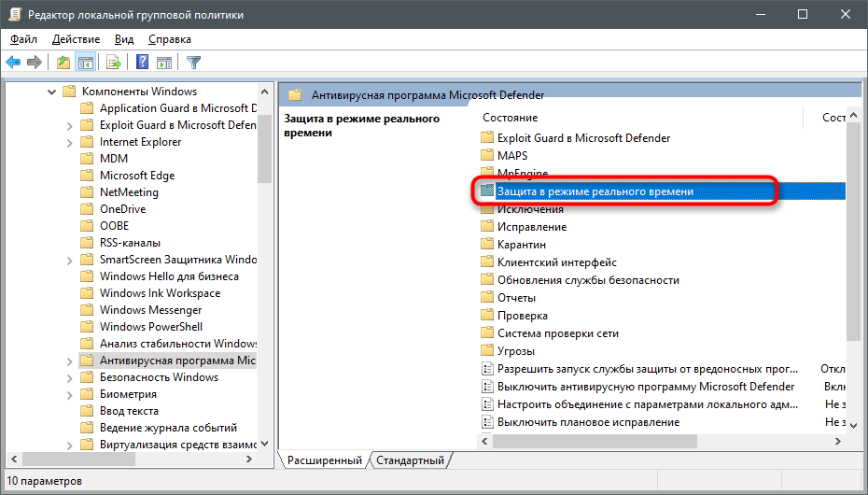The width and height of the screenshot is (868, 495).
Task: Open the Файл menu
Action: tap(23, 39)
